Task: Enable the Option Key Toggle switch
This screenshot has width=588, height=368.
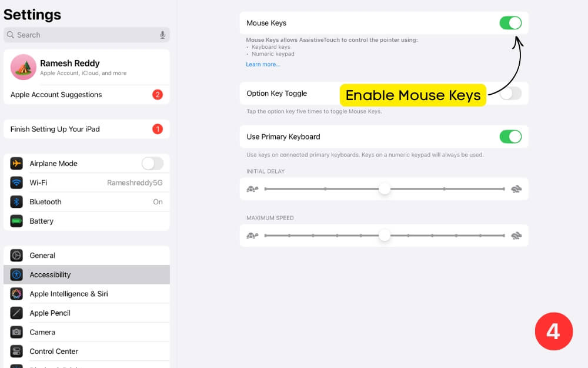Action: coord(510,93)
